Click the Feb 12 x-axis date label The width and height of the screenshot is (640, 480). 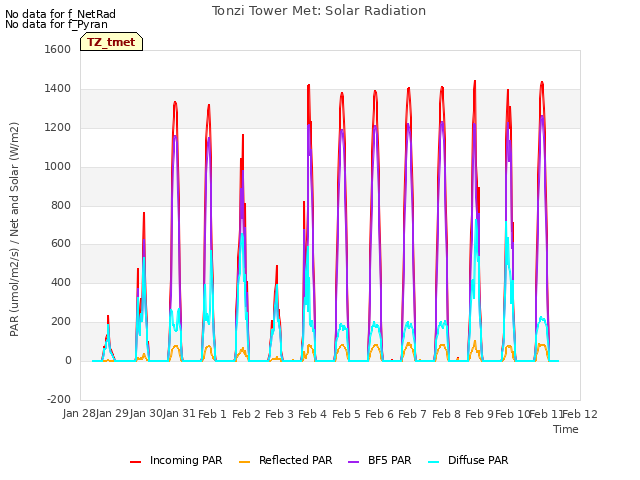coord(580,414)
